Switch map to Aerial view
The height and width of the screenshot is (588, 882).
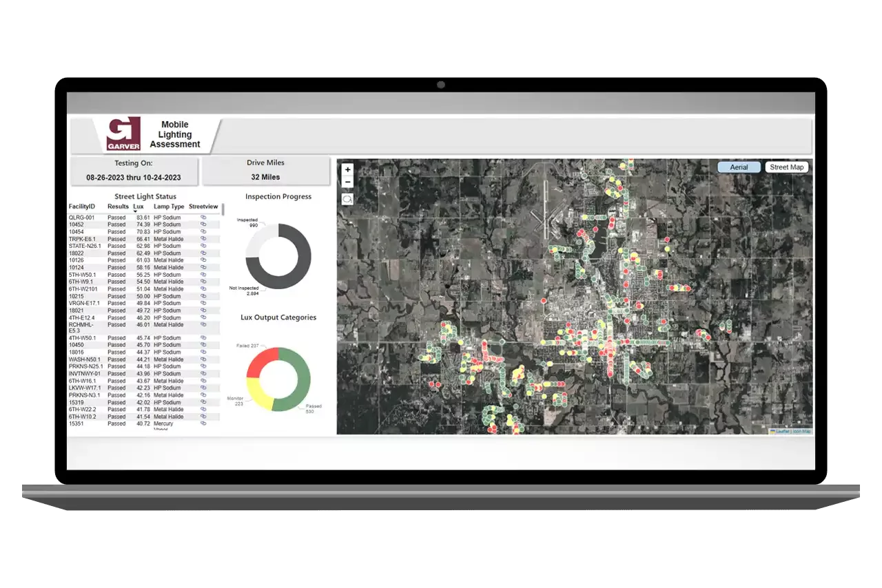pyautogui.click(x=739, y=167)
